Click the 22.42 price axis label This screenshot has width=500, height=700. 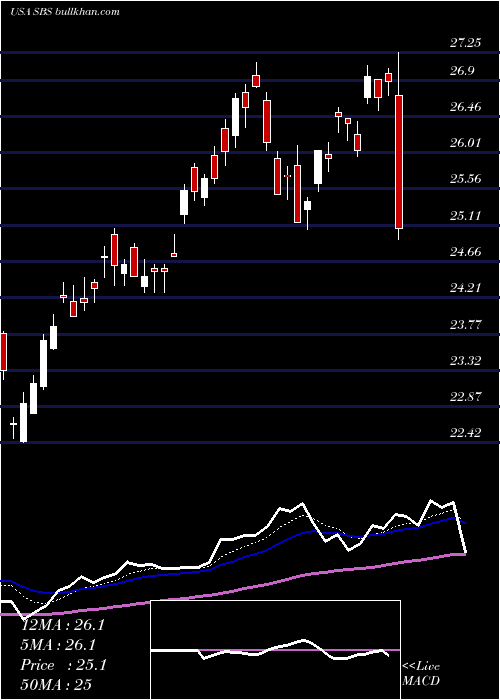(465, 433)
